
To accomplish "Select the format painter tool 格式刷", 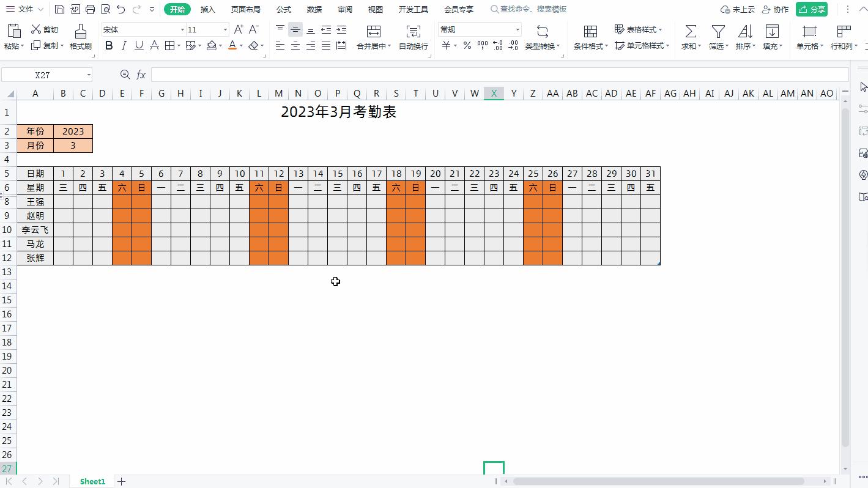I will [x=80, y=37].
